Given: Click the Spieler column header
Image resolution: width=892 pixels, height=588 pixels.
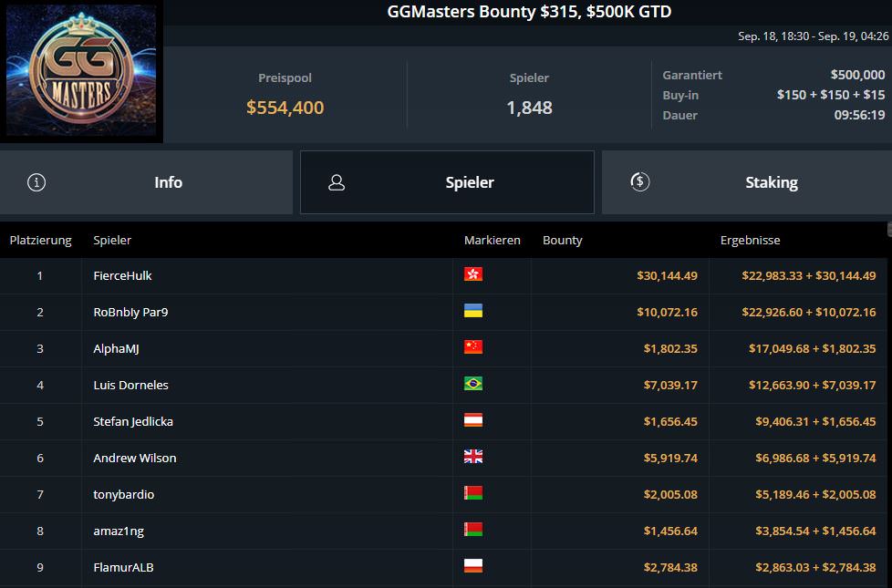Looking at the screenshot, I should pyautogui.click(x=112, y=241).
